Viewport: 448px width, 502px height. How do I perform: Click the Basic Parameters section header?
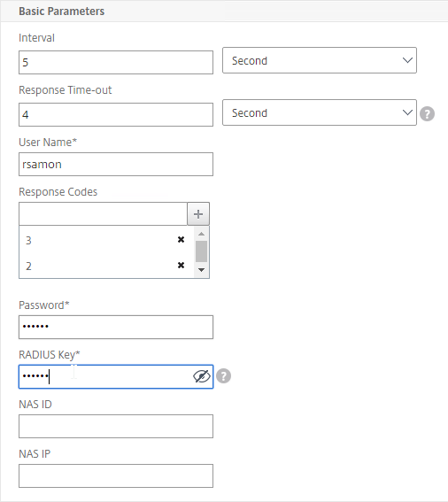(x=61, y=12)
